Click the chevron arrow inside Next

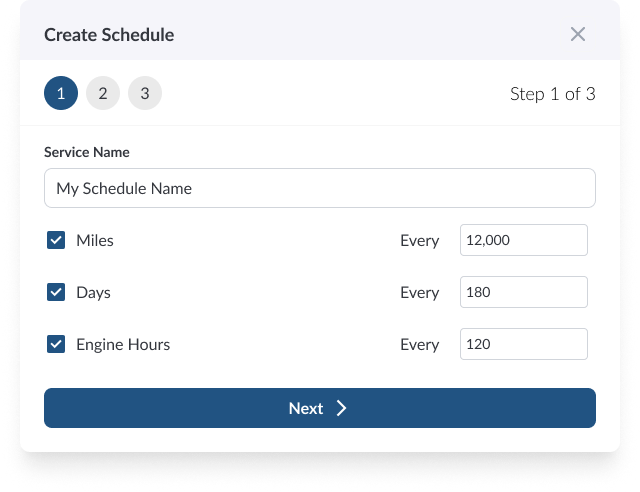tap(341, 408)
